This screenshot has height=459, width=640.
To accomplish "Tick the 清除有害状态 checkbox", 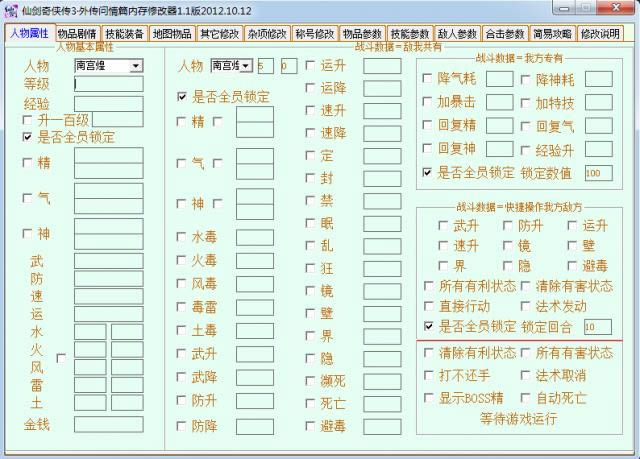I will click(526, 286).
